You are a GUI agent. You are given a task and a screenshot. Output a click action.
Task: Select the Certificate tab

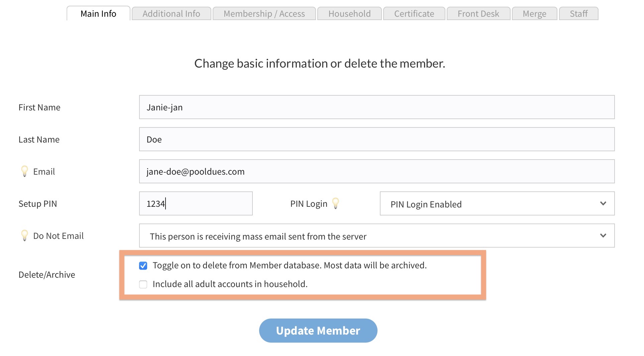click(x=414, y=14)
